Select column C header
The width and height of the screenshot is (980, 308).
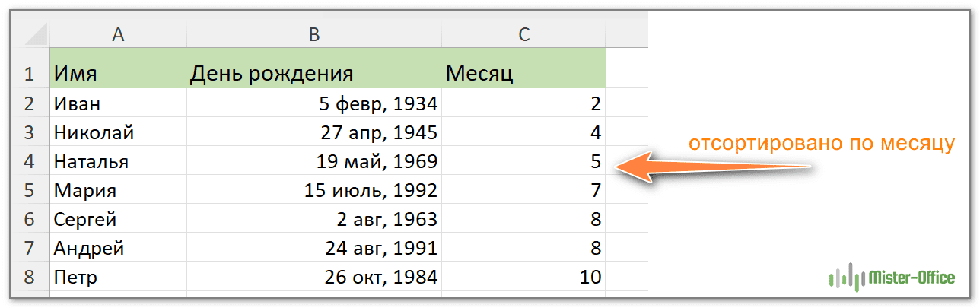pyautogui.click(x=523, y=34)
